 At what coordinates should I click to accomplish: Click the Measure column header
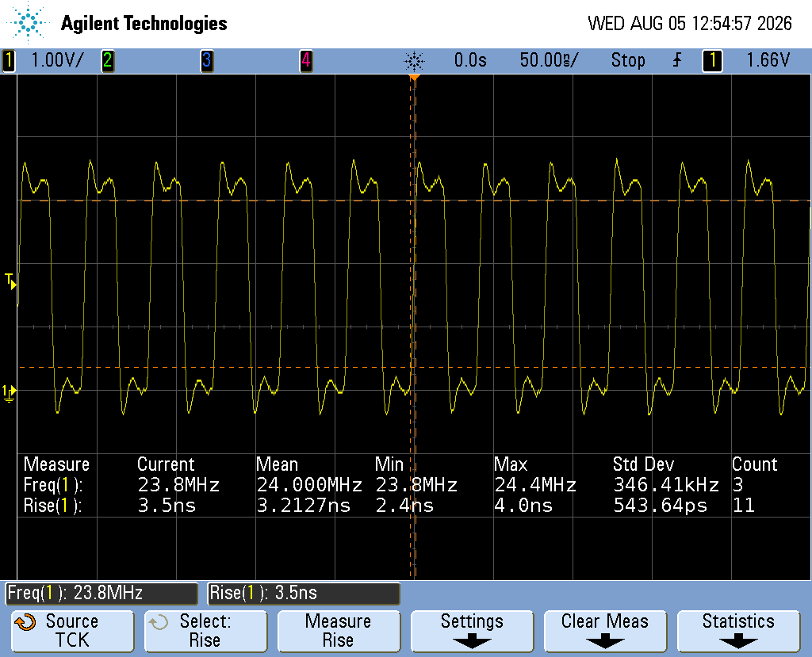[56, 464]
